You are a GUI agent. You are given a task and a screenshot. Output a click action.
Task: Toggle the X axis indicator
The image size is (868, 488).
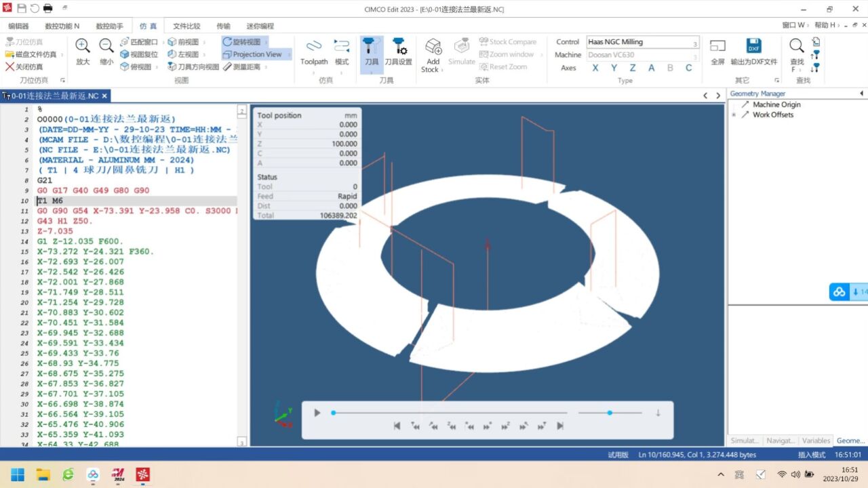pos(595,68)
